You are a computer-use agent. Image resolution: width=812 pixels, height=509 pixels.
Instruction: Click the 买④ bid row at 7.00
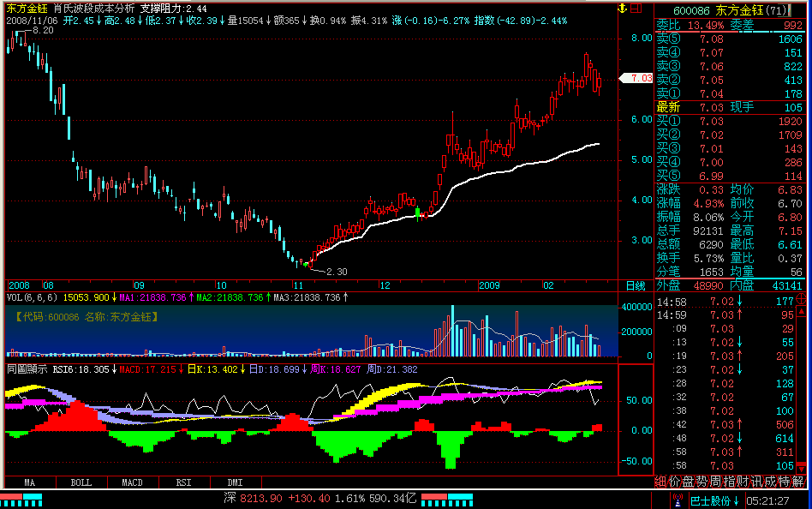tap(730, 162)
